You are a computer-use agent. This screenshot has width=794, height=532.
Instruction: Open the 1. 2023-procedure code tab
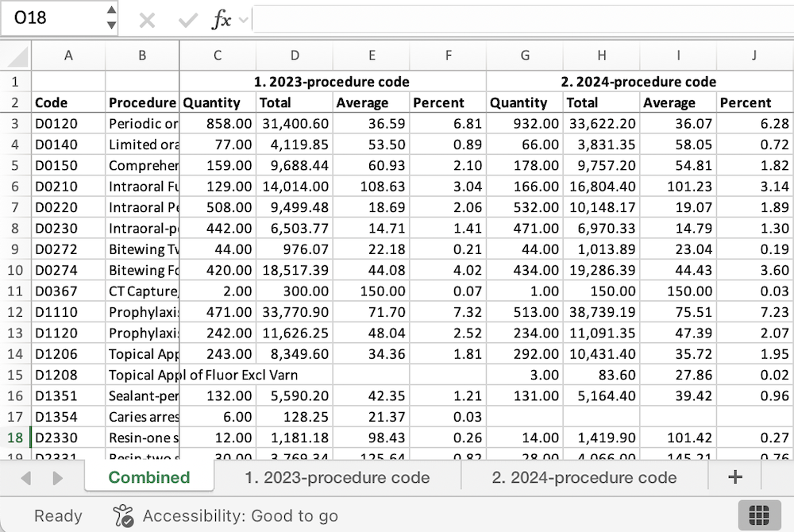point(337,477)
